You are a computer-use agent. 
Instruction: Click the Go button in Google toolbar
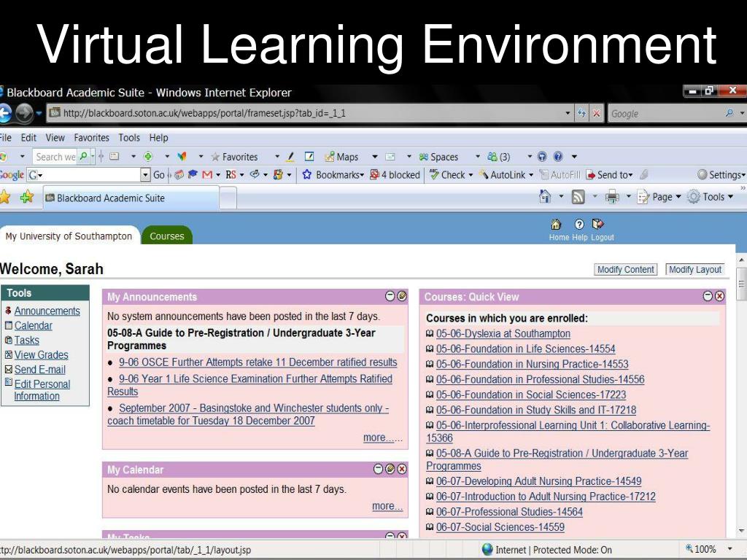(x=159, y=175)
